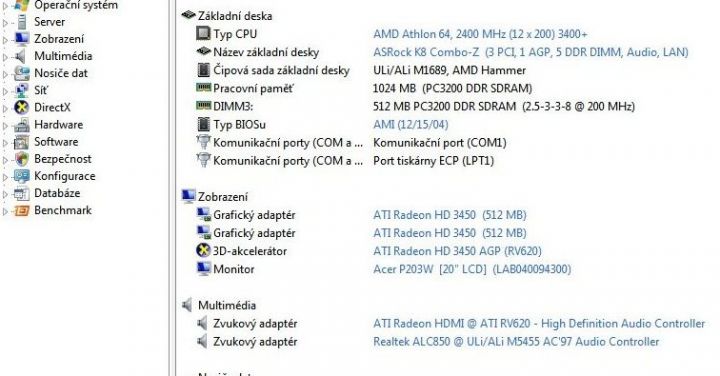This screenshot has width=720, height=376.
Task: Click the AMI BIOS date link
Action: pos(411,124)
